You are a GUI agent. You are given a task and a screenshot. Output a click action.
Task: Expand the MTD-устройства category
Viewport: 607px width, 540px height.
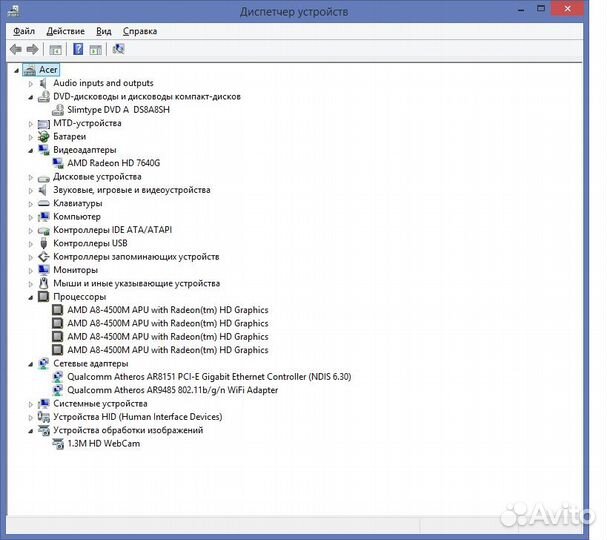click(x=31, y=124)
